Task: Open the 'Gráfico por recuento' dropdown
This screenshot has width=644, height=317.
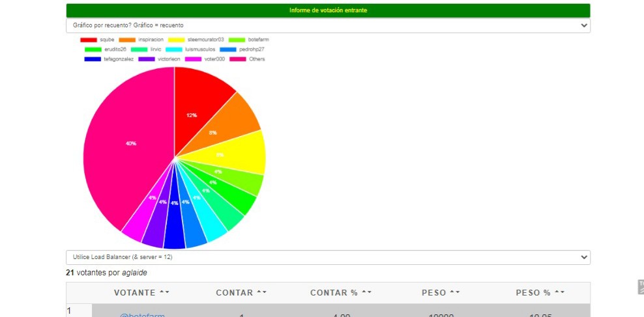Action: [x=328, y=25]
